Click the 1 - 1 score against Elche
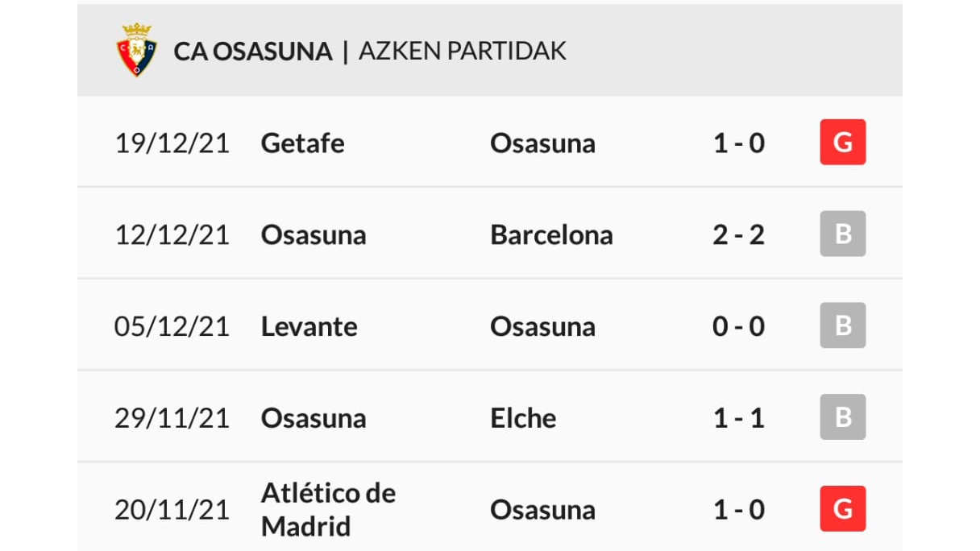The image size is (980, 551). [x=739, y=419]
